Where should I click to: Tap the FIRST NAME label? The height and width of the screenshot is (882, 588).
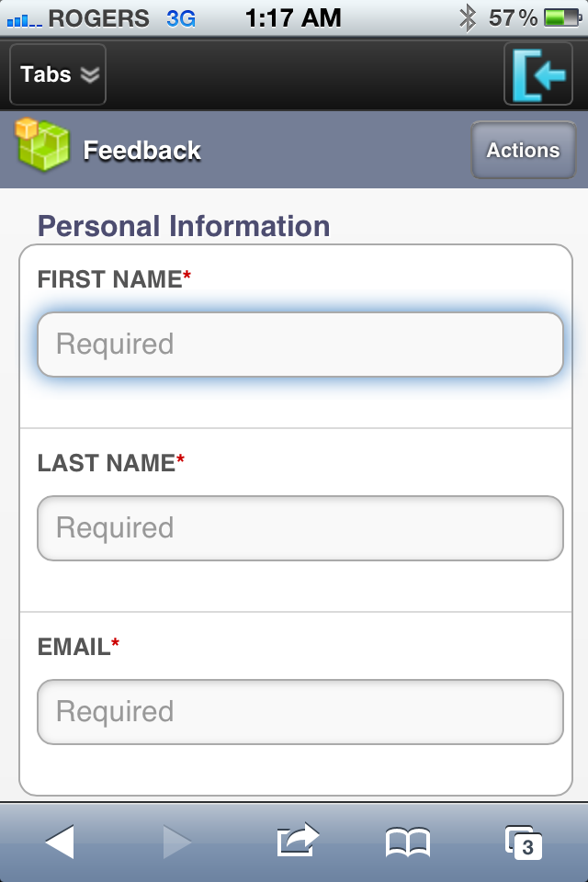[109, 279]
